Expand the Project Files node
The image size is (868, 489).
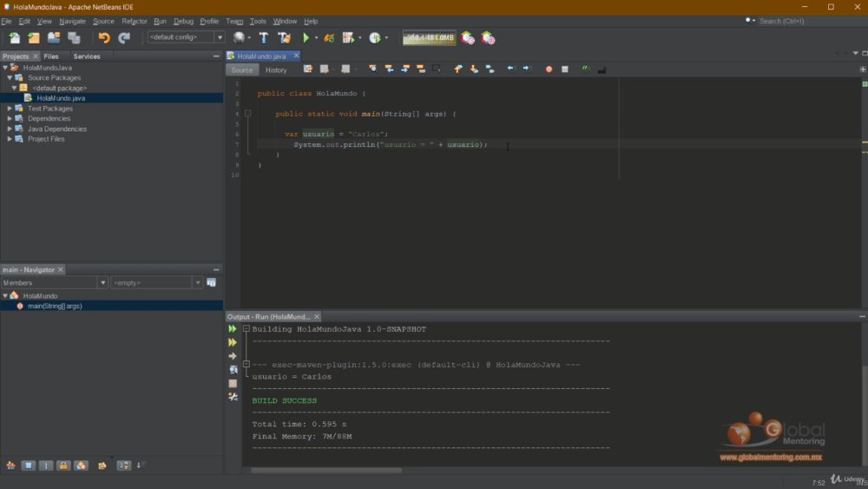(10, 139)
